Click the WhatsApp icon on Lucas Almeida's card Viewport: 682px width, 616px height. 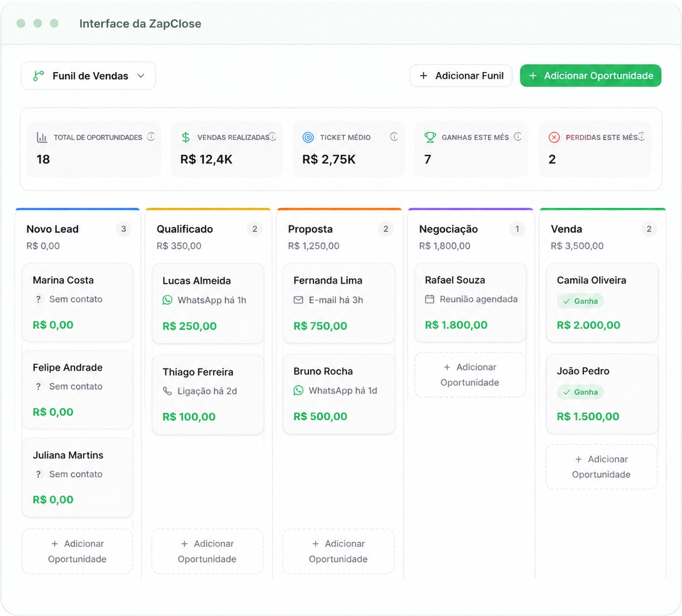point(167,300)
